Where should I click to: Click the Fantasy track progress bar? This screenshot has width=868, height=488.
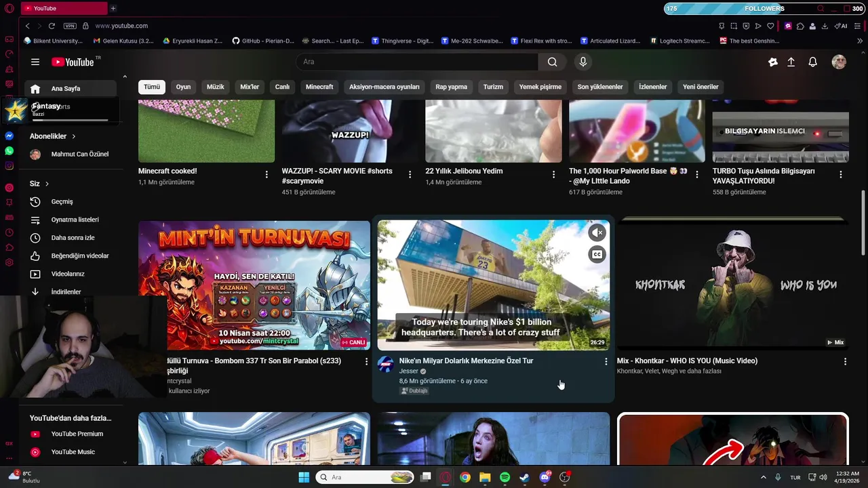(71, 120)
